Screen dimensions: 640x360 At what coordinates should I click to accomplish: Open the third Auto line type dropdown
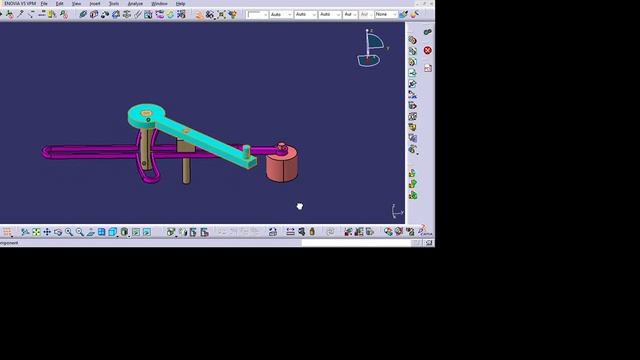(x=330, y=15)
